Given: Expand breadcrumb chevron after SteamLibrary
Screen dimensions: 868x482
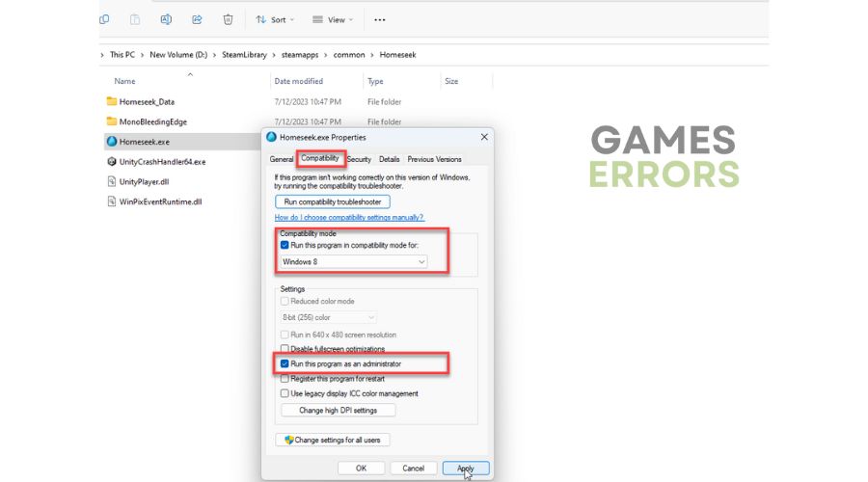Looking at the screenshot, I should click(x=274, y=55).
